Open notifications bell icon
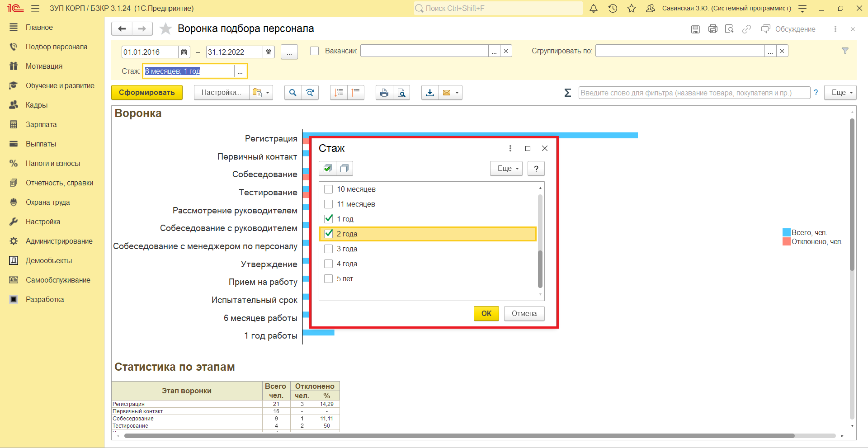The height and width of the screenshot is (448, 868). coord(594,9)
